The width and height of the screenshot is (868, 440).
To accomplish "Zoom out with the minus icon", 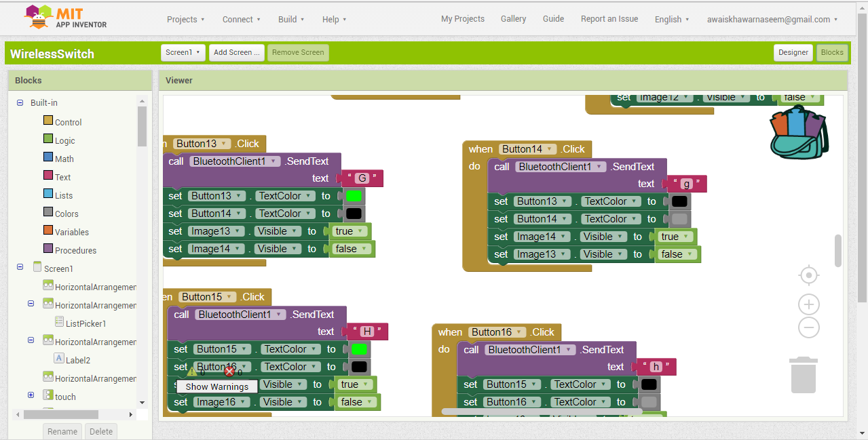I will [808, 328].
